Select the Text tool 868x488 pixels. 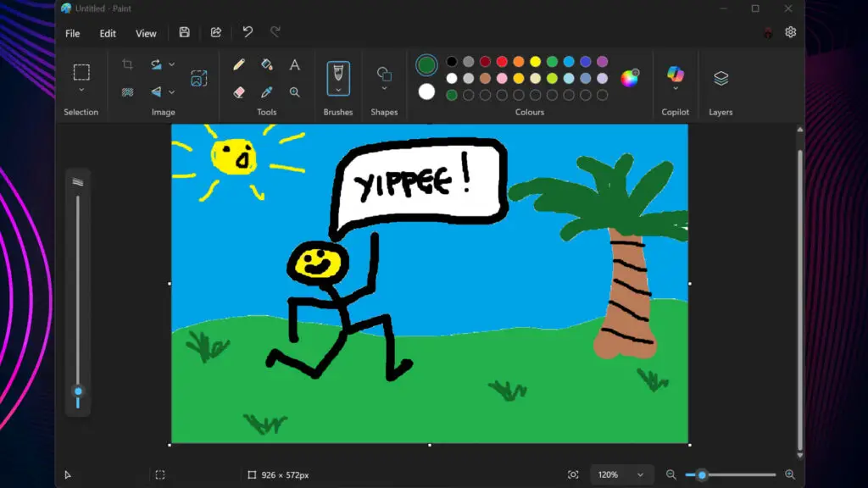pos(294,64)
